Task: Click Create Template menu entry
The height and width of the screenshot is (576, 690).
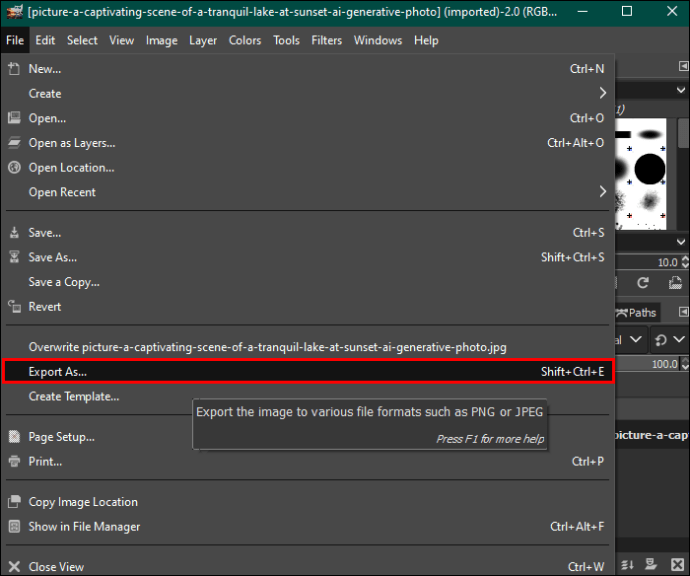Action: coord(74,397)
